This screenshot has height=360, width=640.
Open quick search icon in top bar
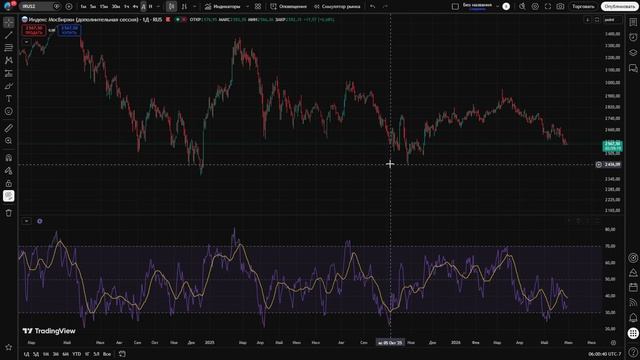tap(522, 7)
